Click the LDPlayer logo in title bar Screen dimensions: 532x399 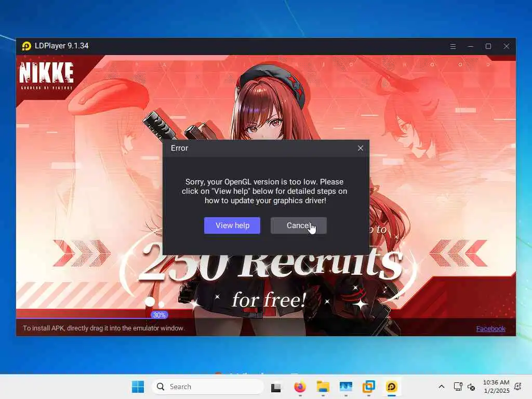point(26,46)
